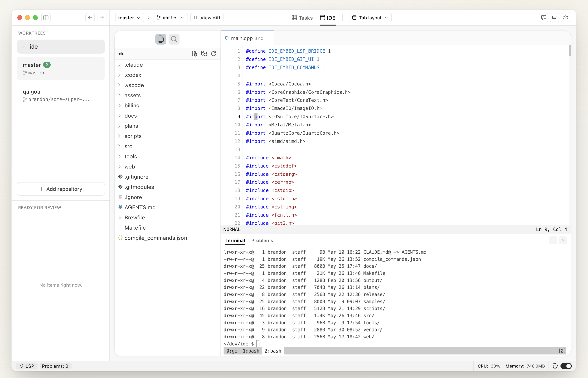Click the View diff button

click(x=207, y=18)
